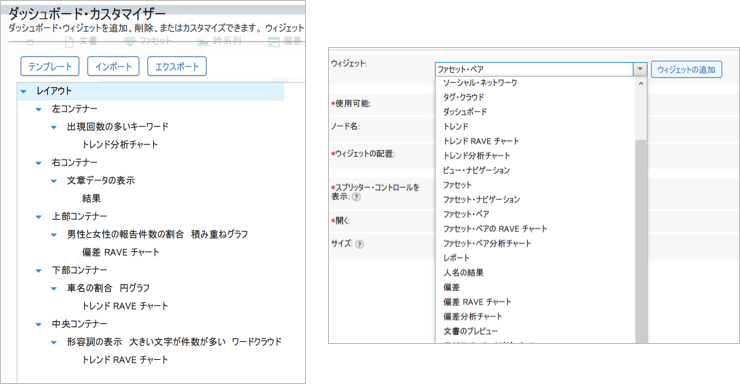
Task: Choose 偏差分析チャート from widget list
Action: pos(472,317)
